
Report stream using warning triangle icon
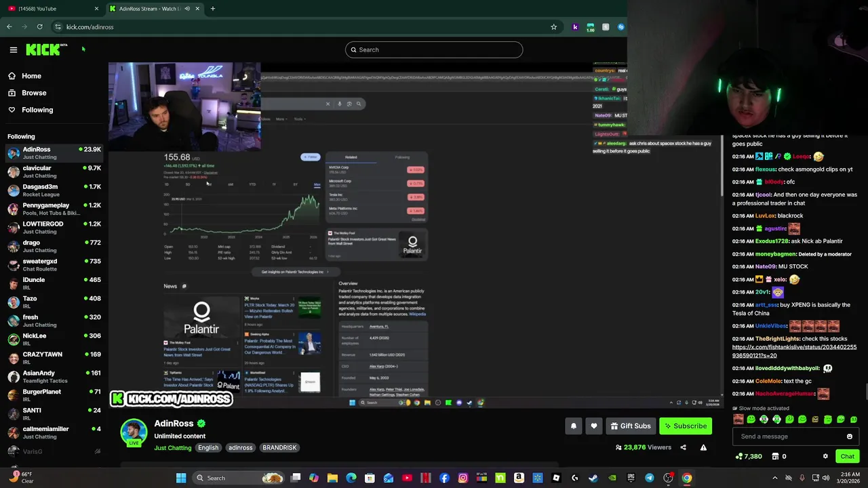pos(703,447)
